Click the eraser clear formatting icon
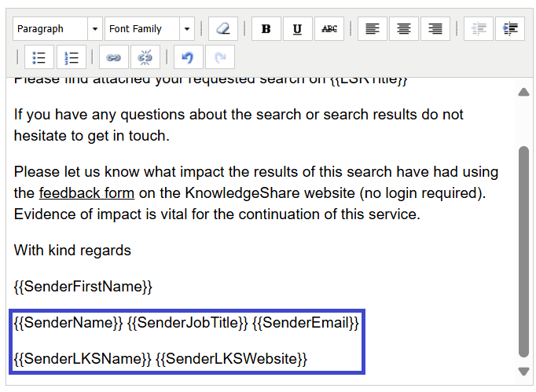The height and width of the screenshot is (392, 536). pyautogui.click(x=223, y=29)
